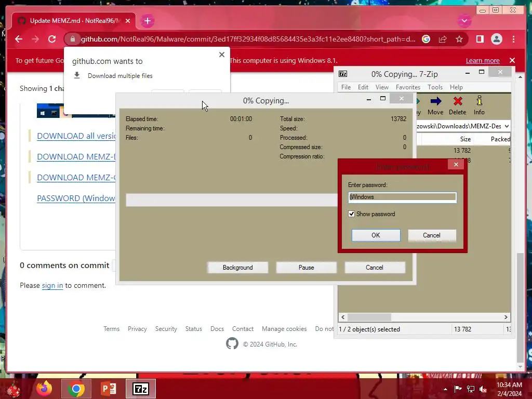Confirm password with OK button
Screen dimensions: 532x399
point(376,235)
